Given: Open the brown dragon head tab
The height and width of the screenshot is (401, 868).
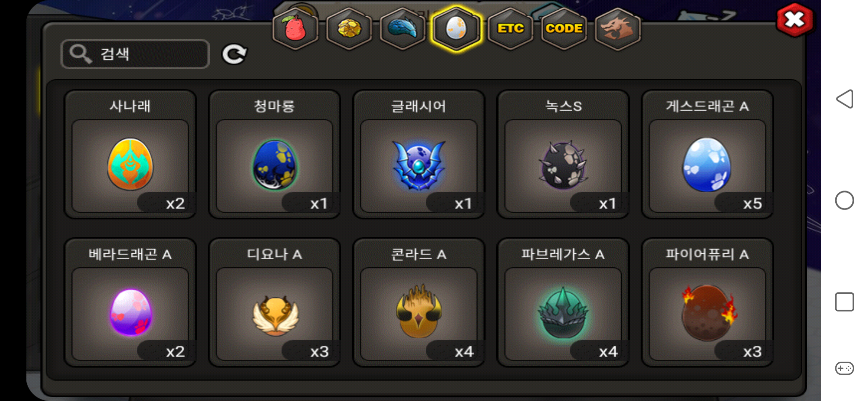Looking at the screenshot, I should tap(618, 29).
